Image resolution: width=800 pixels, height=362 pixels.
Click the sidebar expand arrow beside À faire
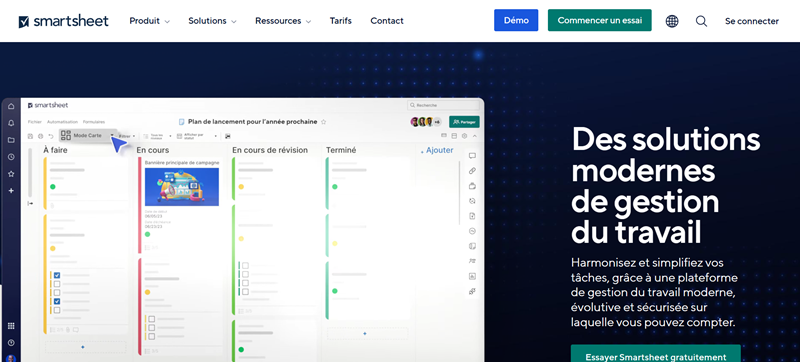(30, 203)
